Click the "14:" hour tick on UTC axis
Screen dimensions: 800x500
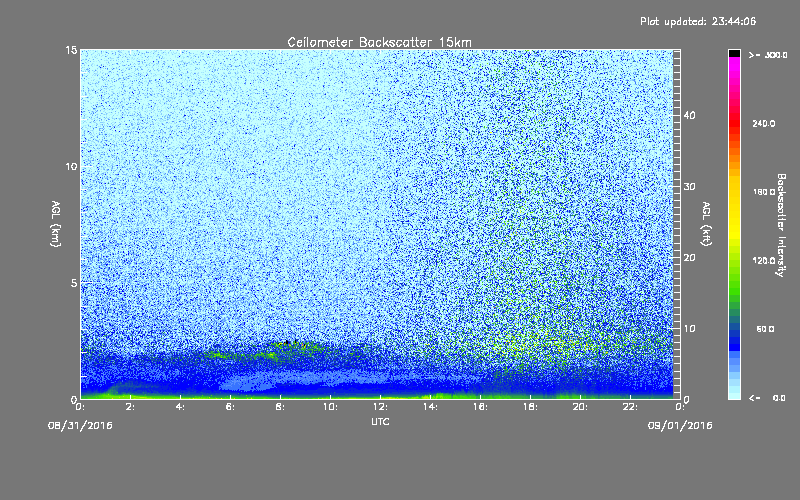(x=430, y=407)
